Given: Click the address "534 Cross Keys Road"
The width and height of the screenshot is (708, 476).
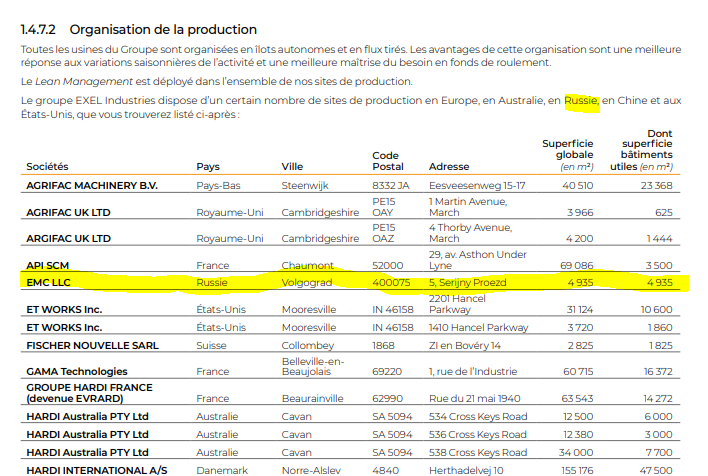Looking at the screenshot, I should 478,416.
